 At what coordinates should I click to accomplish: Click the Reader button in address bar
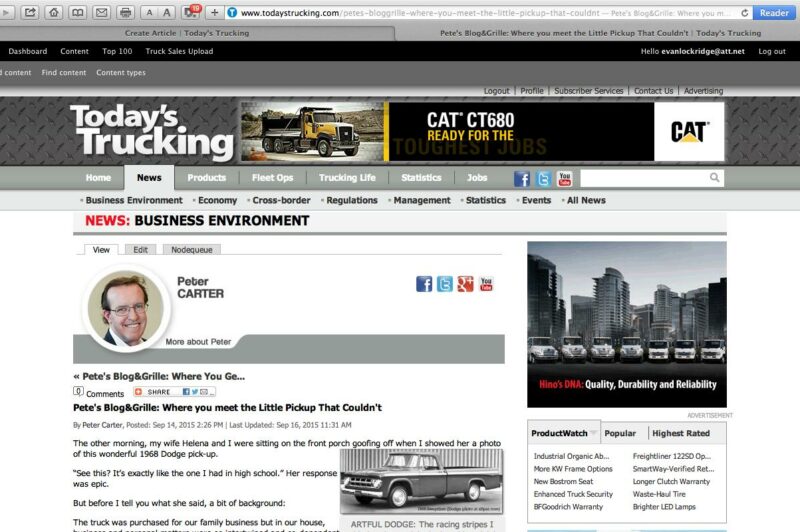coord(773,13)
